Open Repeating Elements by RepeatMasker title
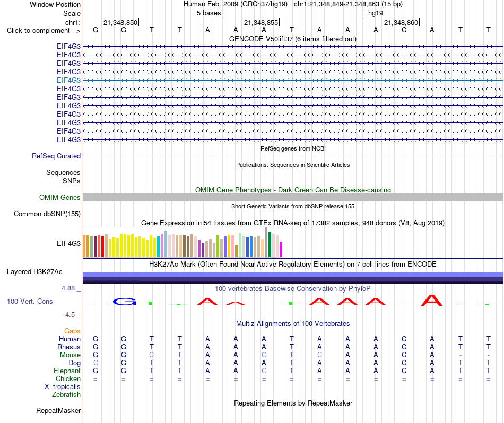The height and width of the screenshot is (423, 504). 293,403
